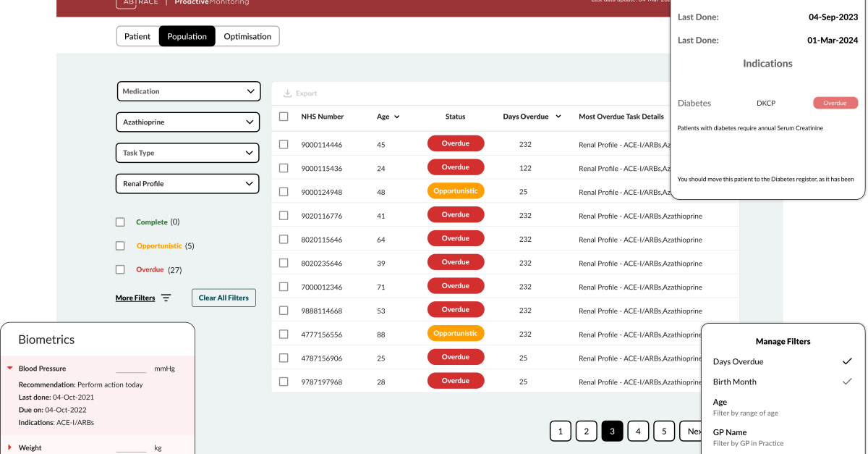The height and width of the screenshot is (454, 868).
Task: Open the Medication dropdown
Action: 187,91
